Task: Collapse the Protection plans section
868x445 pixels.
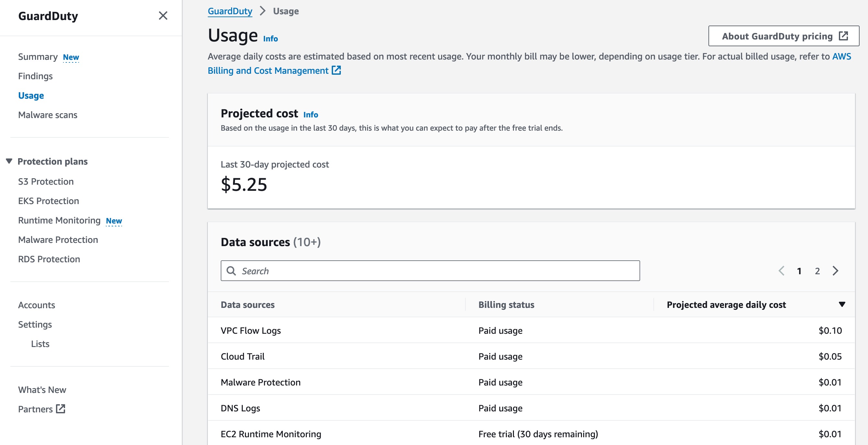Action: pyautogui.click(x=9, y=161)
